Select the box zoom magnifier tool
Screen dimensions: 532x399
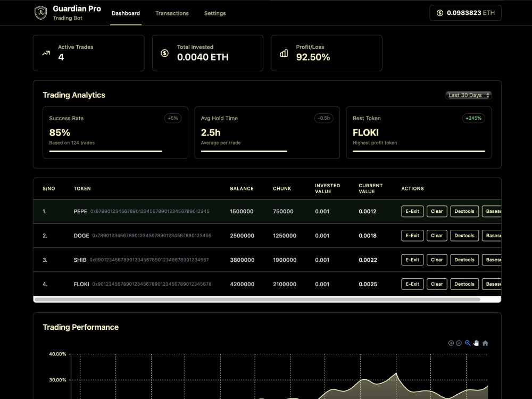click(x=467, y=343)
